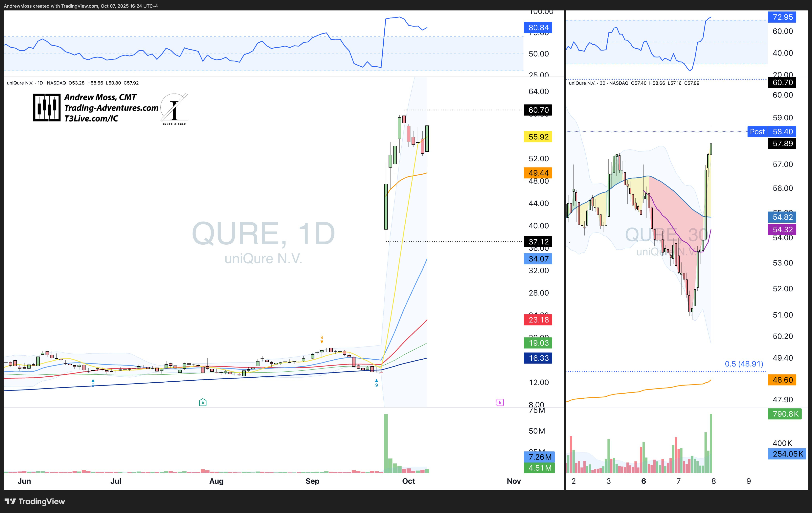Click the T3Live.com/IC text
812x513 pixels.
tap(91, 118)
